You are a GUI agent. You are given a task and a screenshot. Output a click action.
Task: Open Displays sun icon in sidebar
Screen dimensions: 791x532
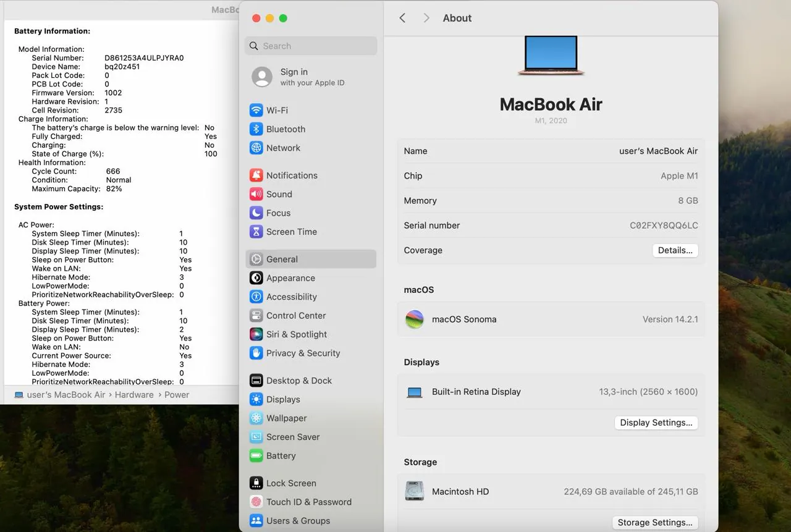click(x=256, y=400)
